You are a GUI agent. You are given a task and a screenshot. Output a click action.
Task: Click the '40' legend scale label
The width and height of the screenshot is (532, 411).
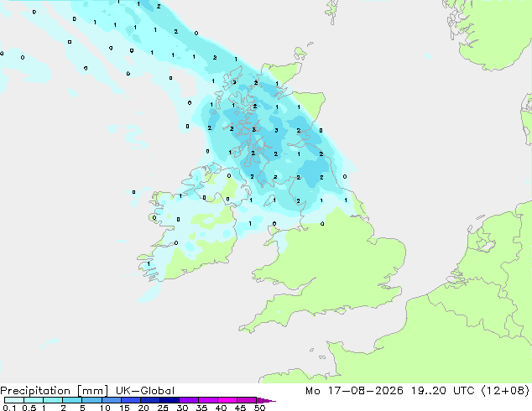(x=221, y=408)
